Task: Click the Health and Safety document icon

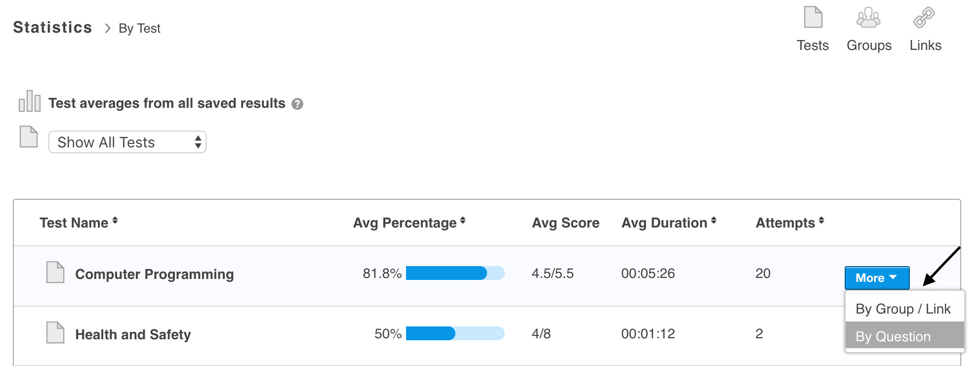Action: click(55, 333)
